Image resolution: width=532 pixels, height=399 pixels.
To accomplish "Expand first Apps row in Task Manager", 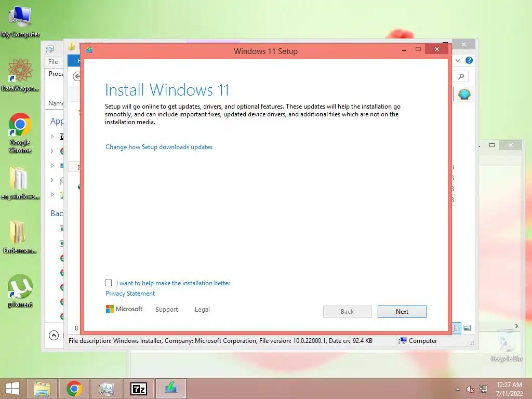I will coord(52,137).
